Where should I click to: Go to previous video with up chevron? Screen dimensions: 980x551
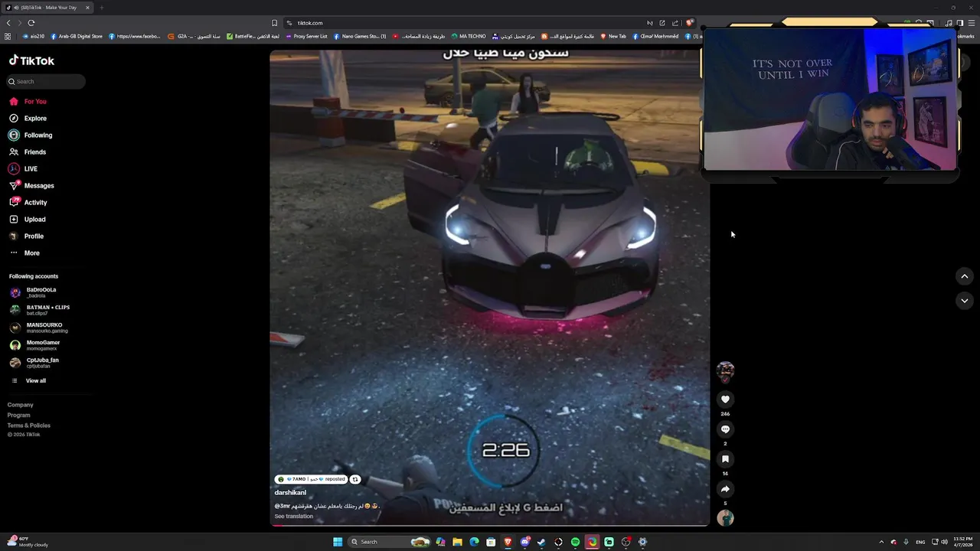tap(965, 276)
